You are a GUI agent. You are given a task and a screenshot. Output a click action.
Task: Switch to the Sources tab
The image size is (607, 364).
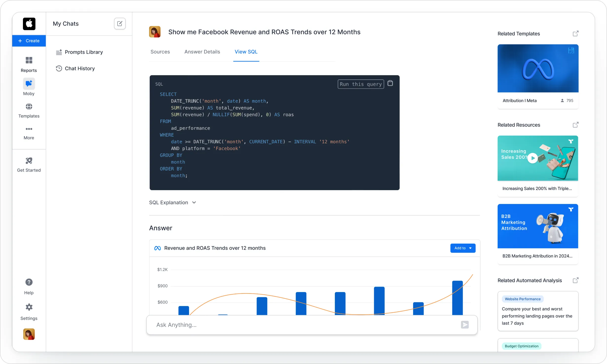click(160, 52)
